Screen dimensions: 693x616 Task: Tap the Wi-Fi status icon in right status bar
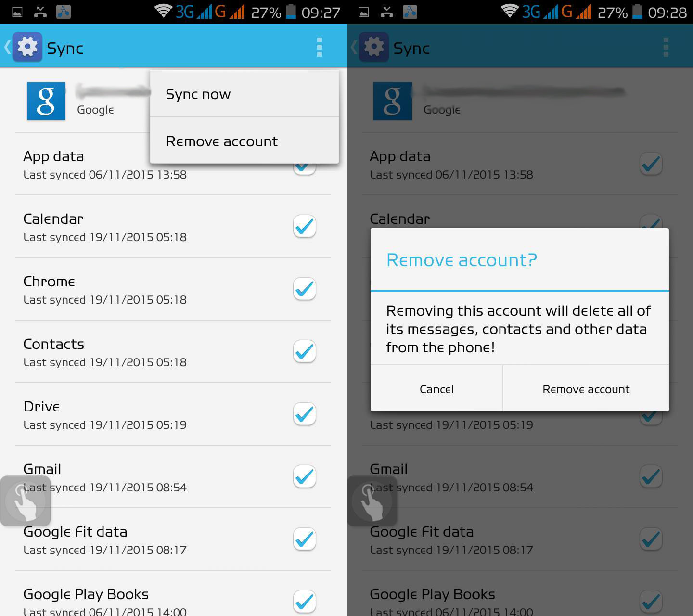pos(510,11)
